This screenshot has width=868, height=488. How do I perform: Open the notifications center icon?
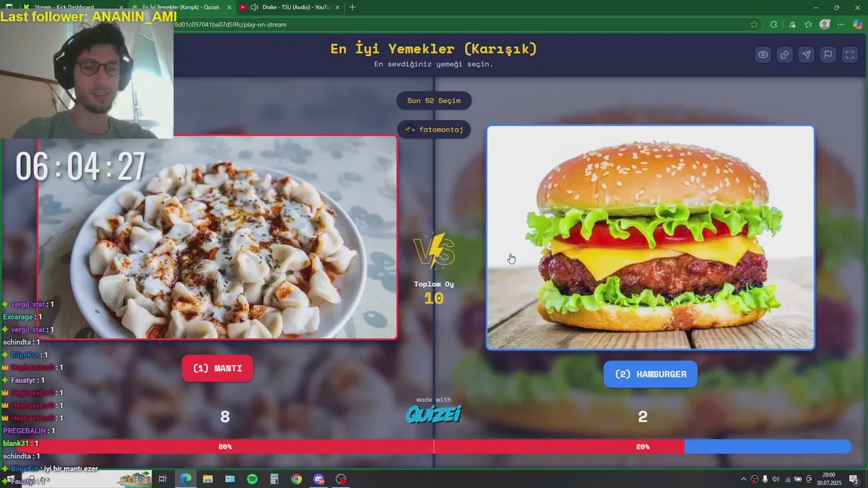(x=854, y=479)
